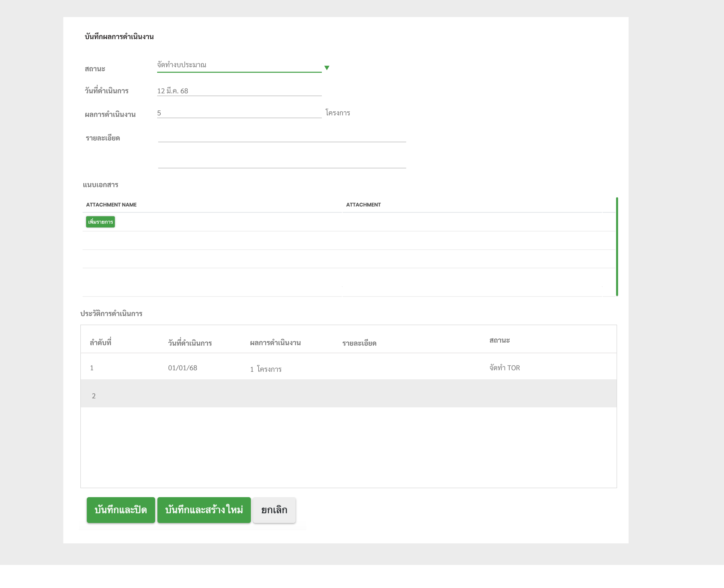
Task: Click the วันที่ดำเนินการ history column header
Action: 190,343
